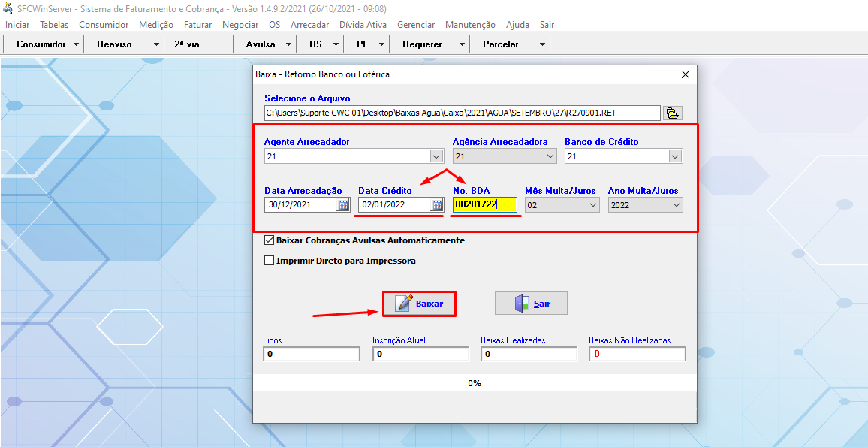
Task: Close the Baixa dialog window
Action: (685, 74)
